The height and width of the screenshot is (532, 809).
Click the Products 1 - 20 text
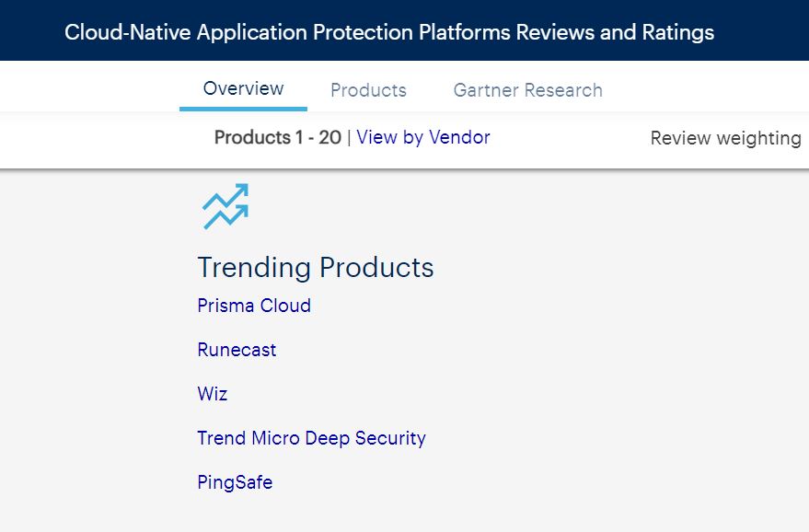pyautogui.click(x=278, y=137)
